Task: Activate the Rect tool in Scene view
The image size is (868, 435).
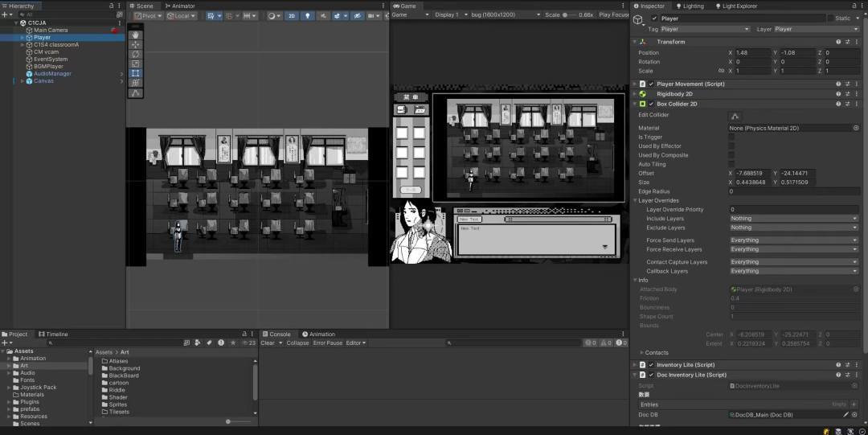Action: click(x=135, y=73)
